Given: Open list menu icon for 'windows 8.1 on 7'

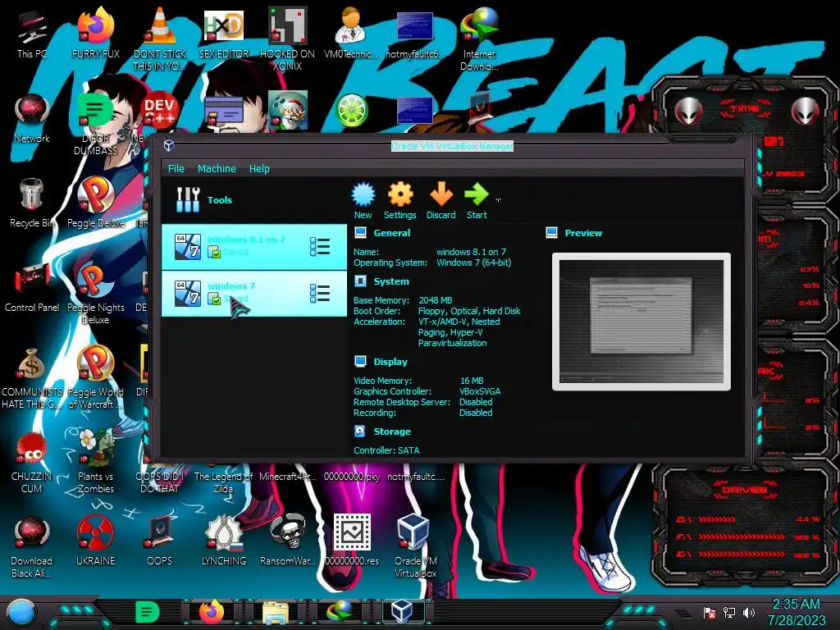Looking at the screenshot, I should 320,246.
